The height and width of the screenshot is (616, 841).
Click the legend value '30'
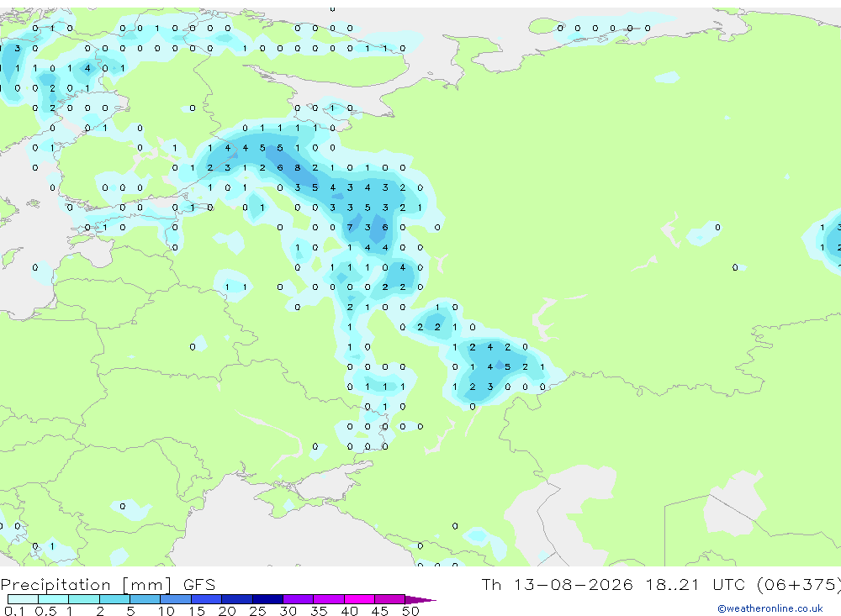(x=288, y=611)
